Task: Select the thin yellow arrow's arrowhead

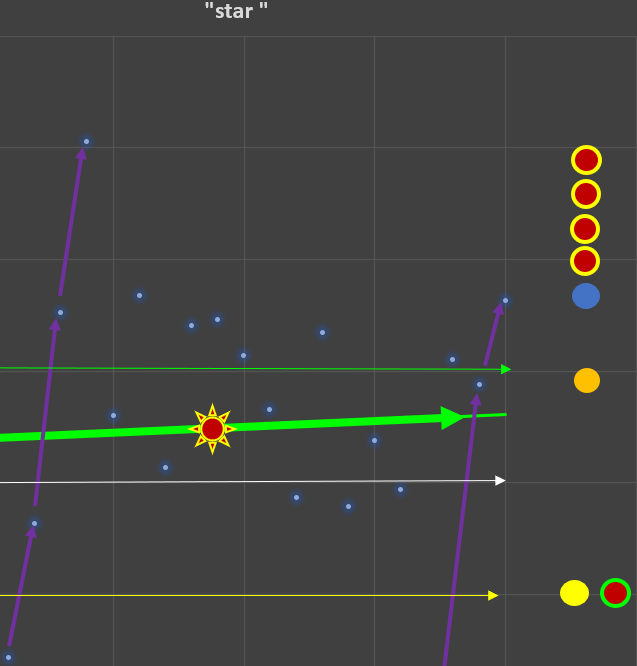Action: click(x=493, y=595)
